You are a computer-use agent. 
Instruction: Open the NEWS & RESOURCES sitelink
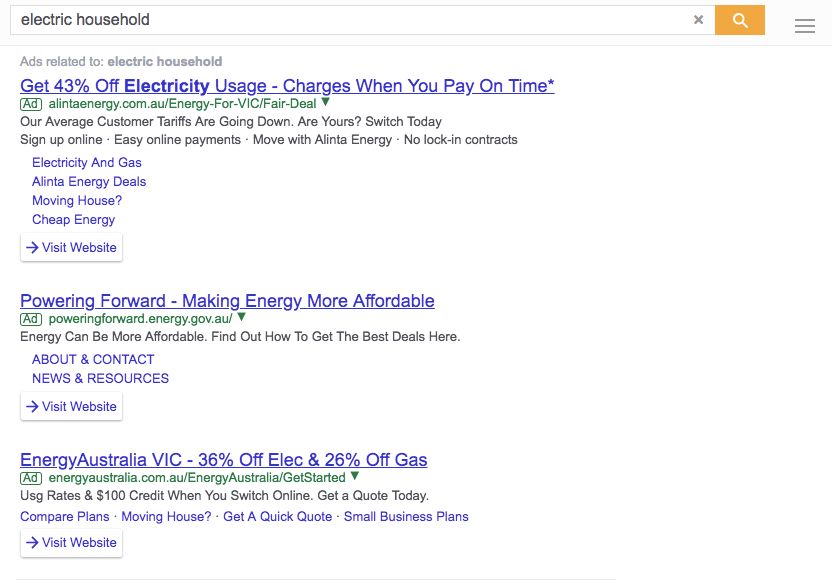pyautogui.click(x=100, y=379)
